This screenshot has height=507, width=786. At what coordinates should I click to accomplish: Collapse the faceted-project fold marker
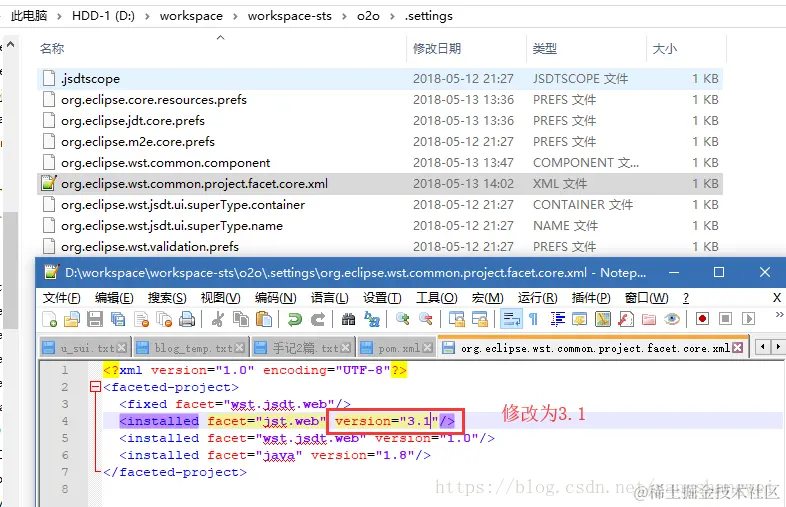[x=95, y=387]
